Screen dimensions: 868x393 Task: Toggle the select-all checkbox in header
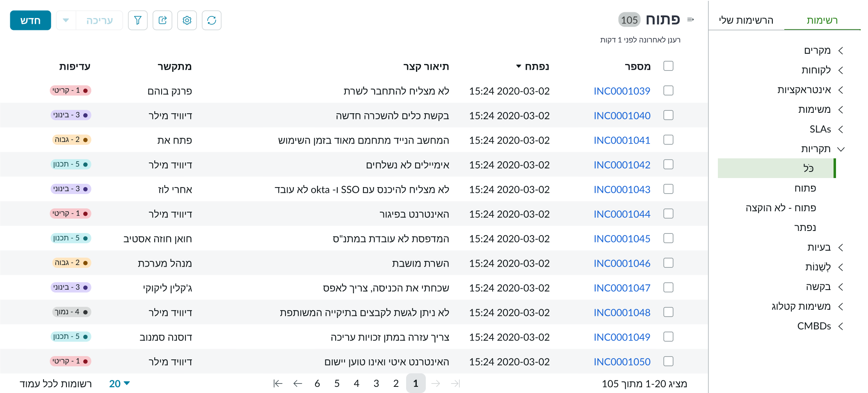668,66
